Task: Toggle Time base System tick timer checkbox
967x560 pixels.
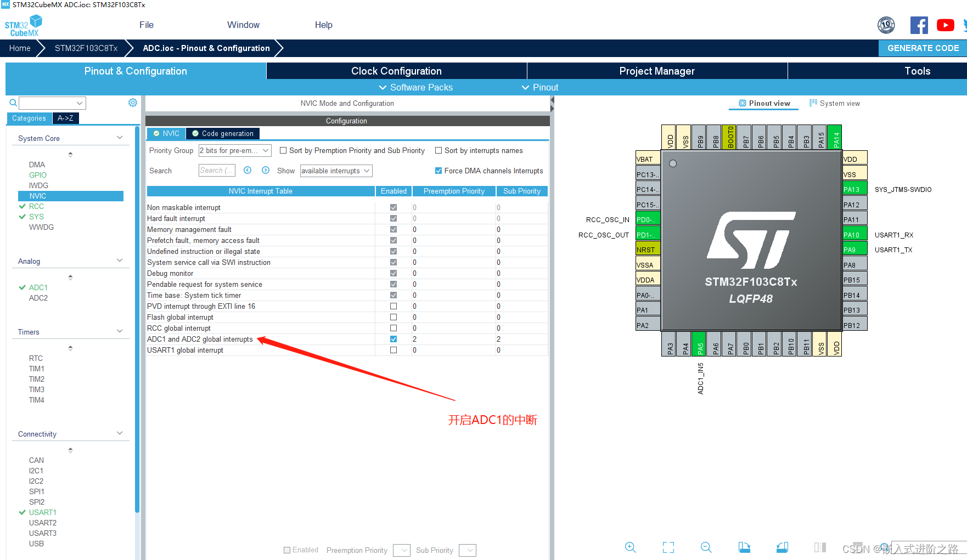Action: [393, 295]
